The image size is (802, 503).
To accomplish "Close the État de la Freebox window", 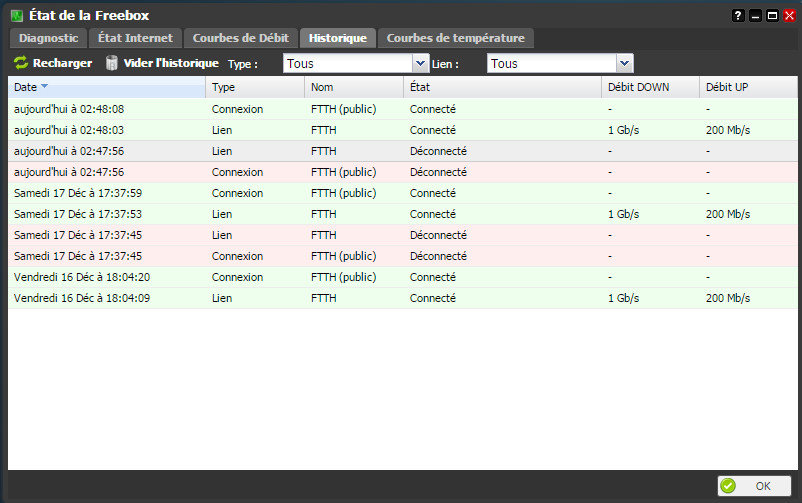I will [789, 16].
